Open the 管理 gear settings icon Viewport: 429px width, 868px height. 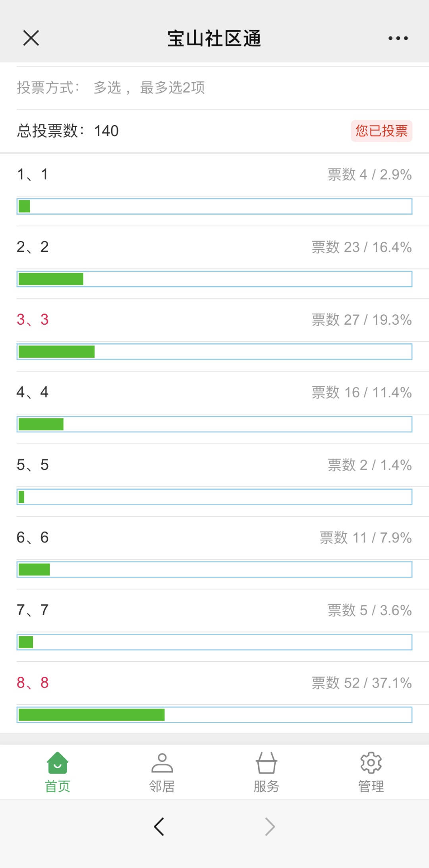coord(371,763)
